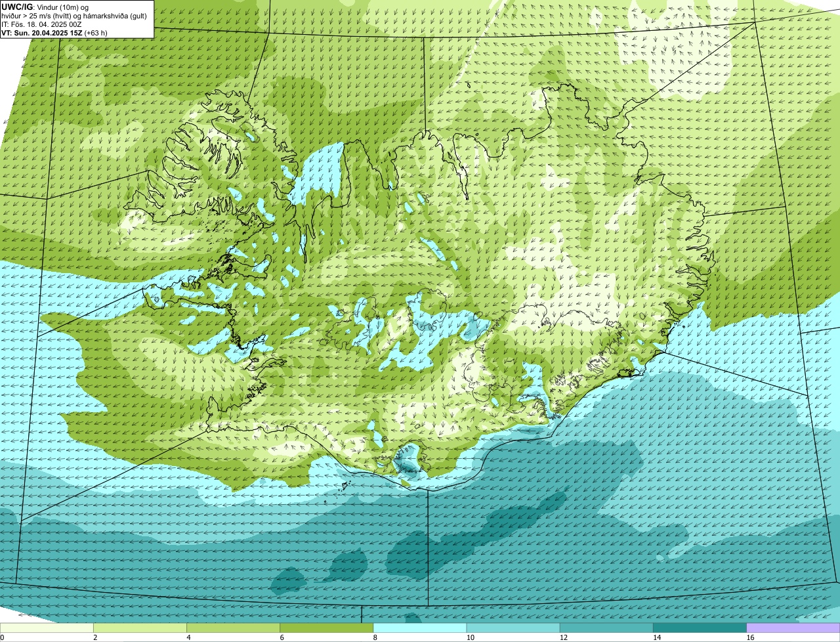
Task: Select the light green 2–4 m/s legend swatch
Action: [x=140, y=628]
